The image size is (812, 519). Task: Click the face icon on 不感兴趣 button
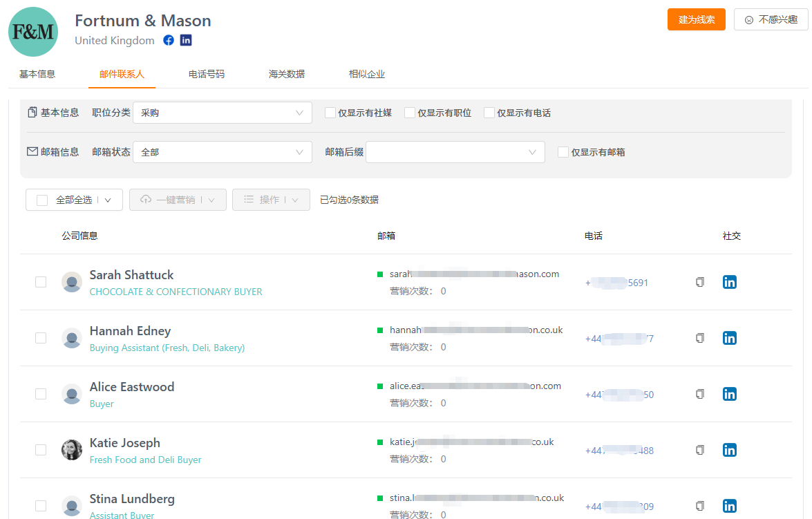(x=749, y=20)
